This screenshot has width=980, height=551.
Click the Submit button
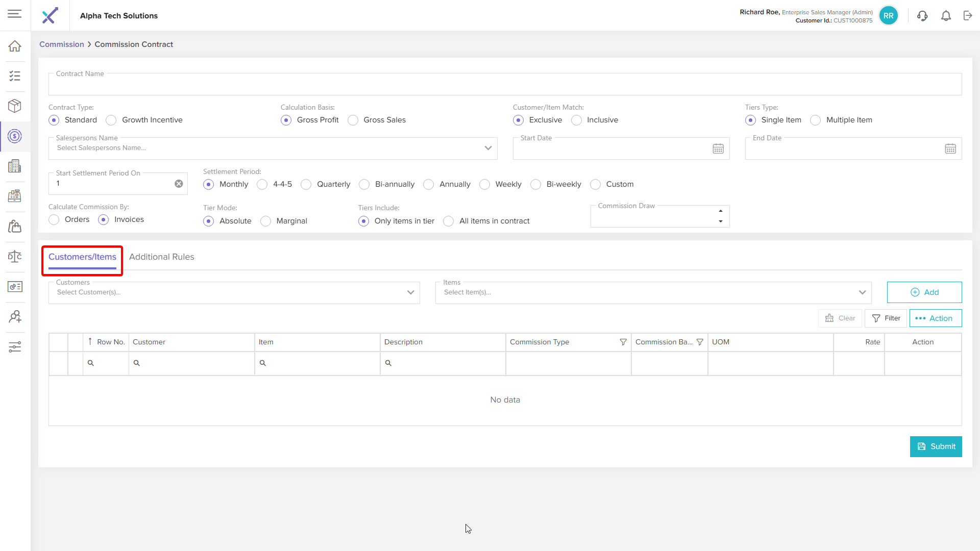936,446
